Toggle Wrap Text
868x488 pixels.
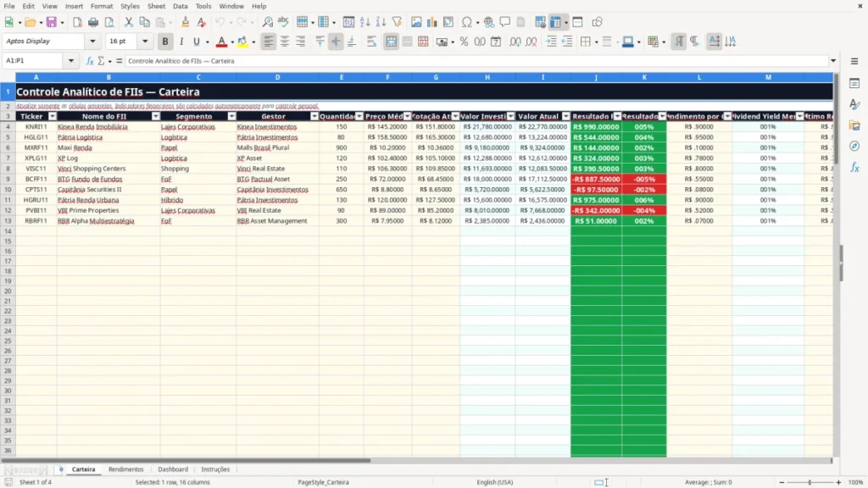tap(371, 42)
